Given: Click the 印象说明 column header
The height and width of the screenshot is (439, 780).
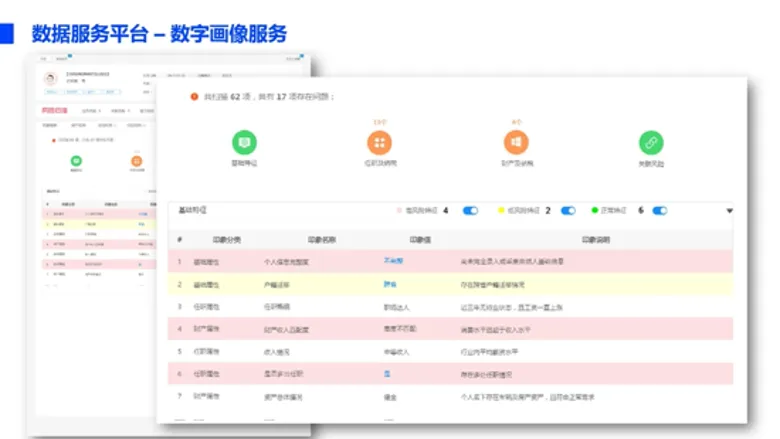Looking at the screenshot, I should coord(596,240).
